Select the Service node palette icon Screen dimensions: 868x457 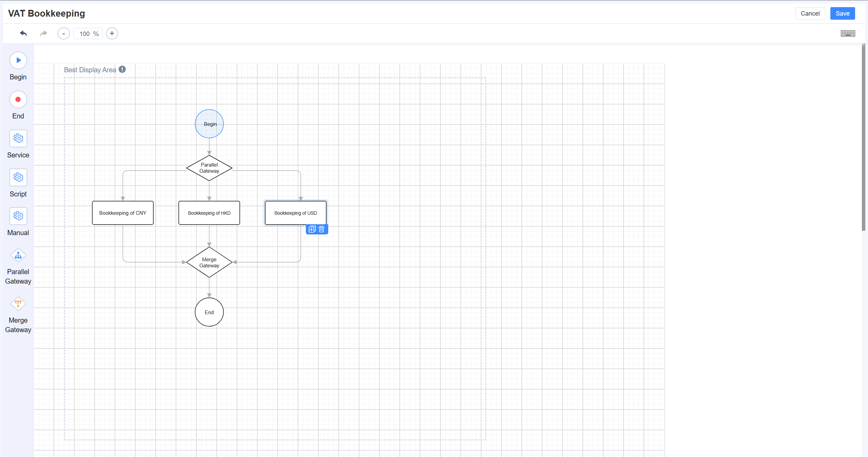coord(18,138)
